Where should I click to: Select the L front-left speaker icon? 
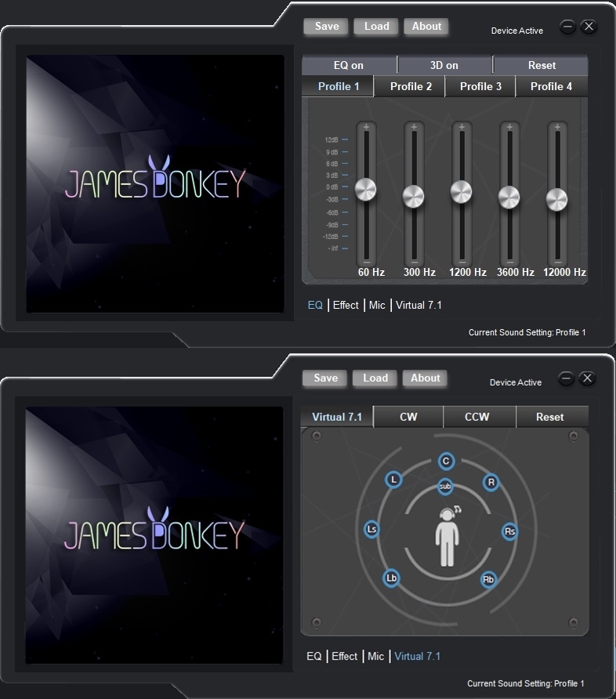(393, 480)
